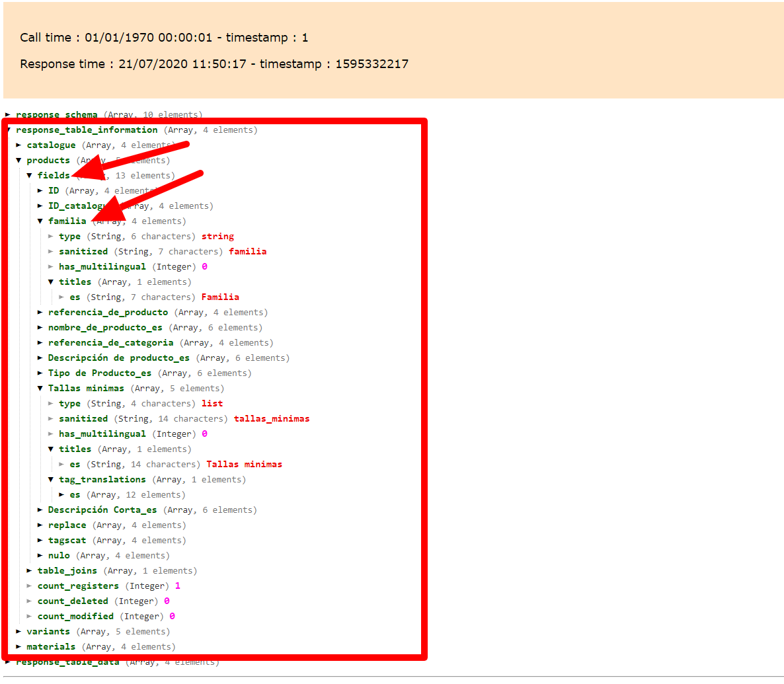Image resolution: width=784 pixels, height=684 pixels.
Task: Collapse the products array node
Action: pyautogui.click(x=48, y=160)
